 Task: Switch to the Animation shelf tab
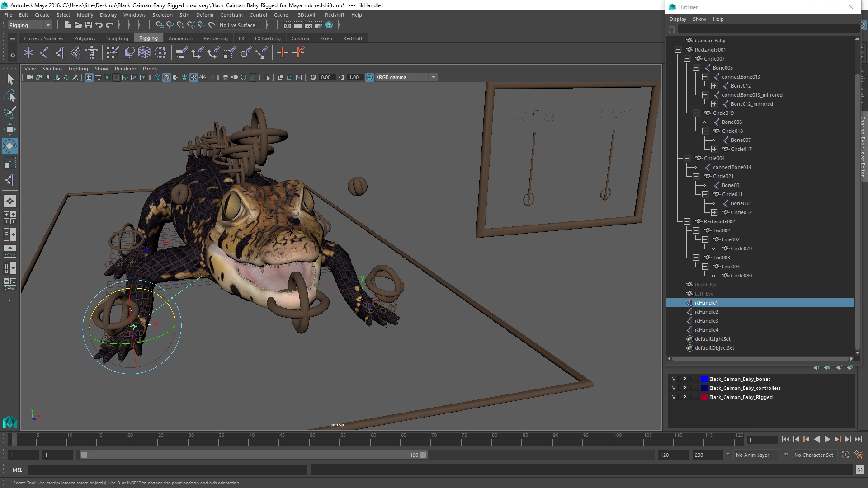pyautogui.click(x=180, y=38)
